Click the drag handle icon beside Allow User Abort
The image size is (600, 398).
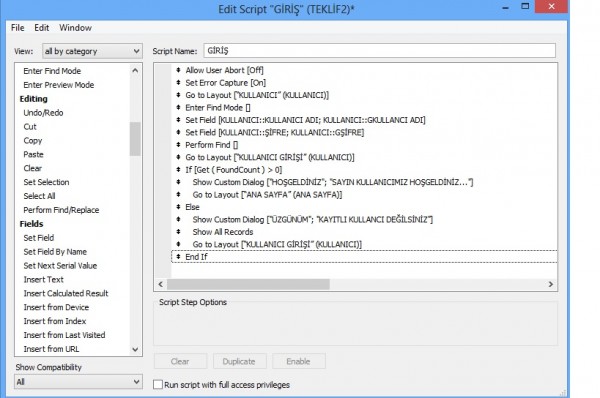[x=178, y=70]
